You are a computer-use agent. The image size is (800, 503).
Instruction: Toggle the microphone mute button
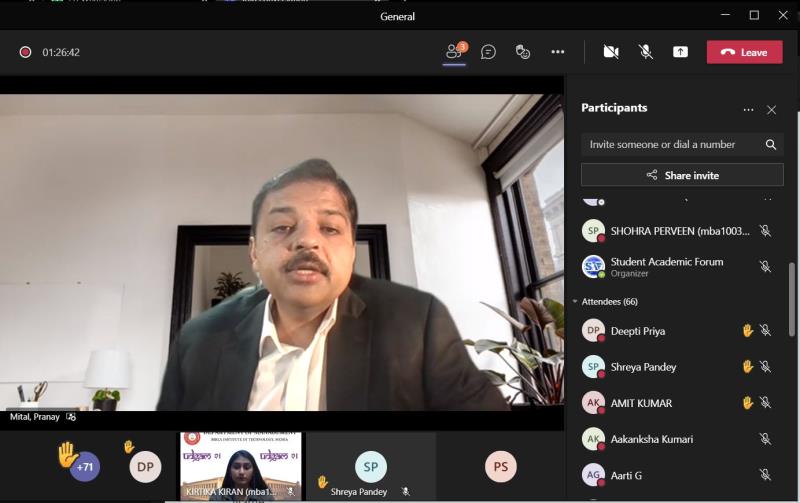tap(646, 52)
